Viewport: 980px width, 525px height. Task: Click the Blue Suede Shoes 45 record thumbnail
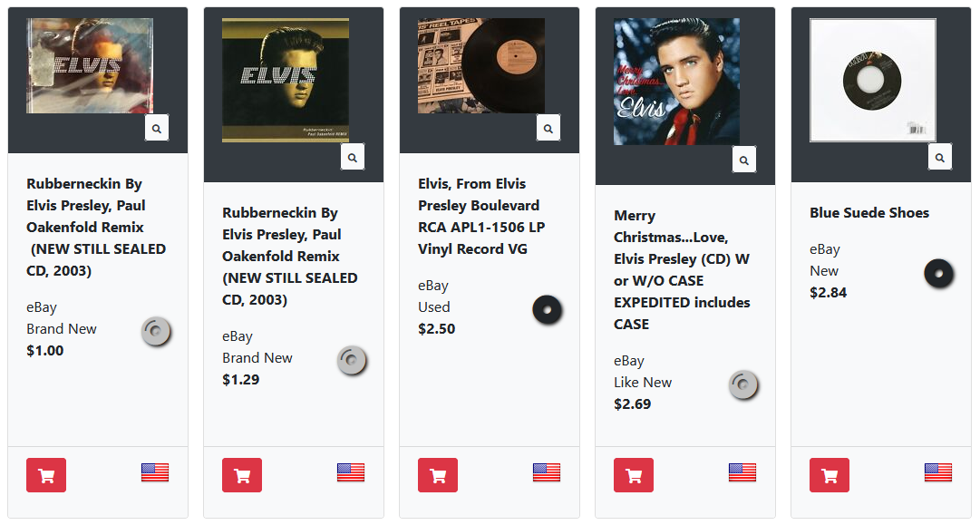[872, 81]
